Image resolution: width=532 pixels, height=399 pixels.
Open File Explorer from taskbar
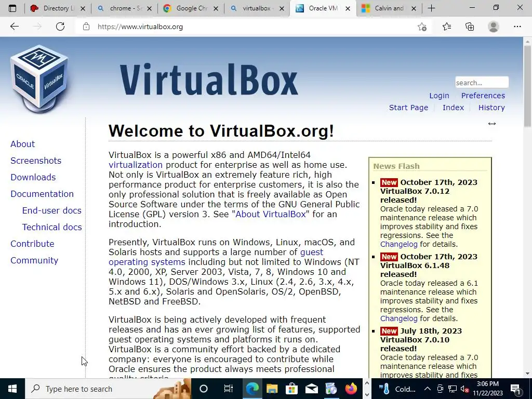[272, 389]
